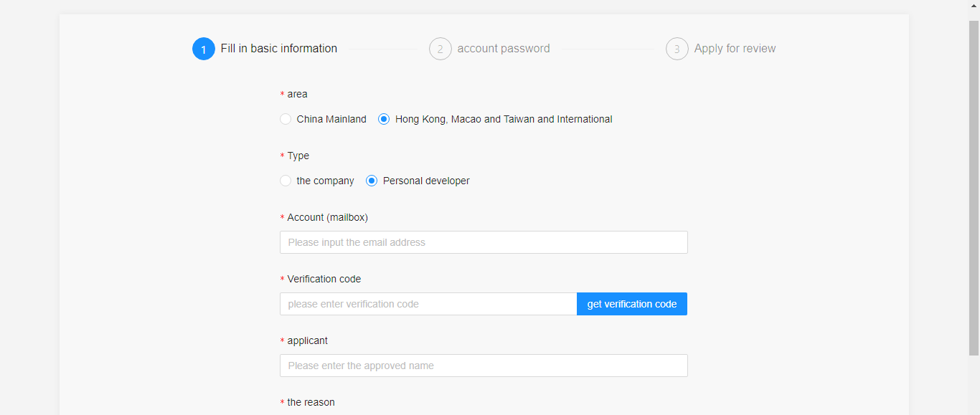
Task: Click the applicant name input field
Action: click(x=484, y=366)
